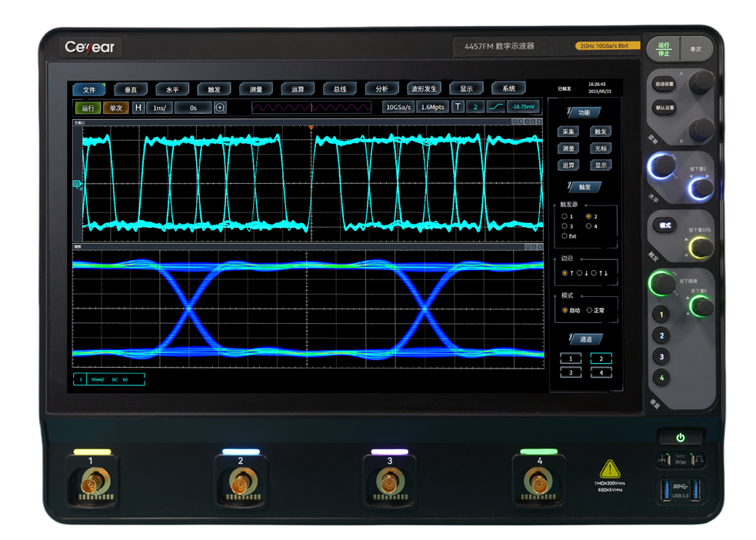The image size is (756, 540).
Task: Click the rising edge trigger slope icon
Action: (496, 108)
